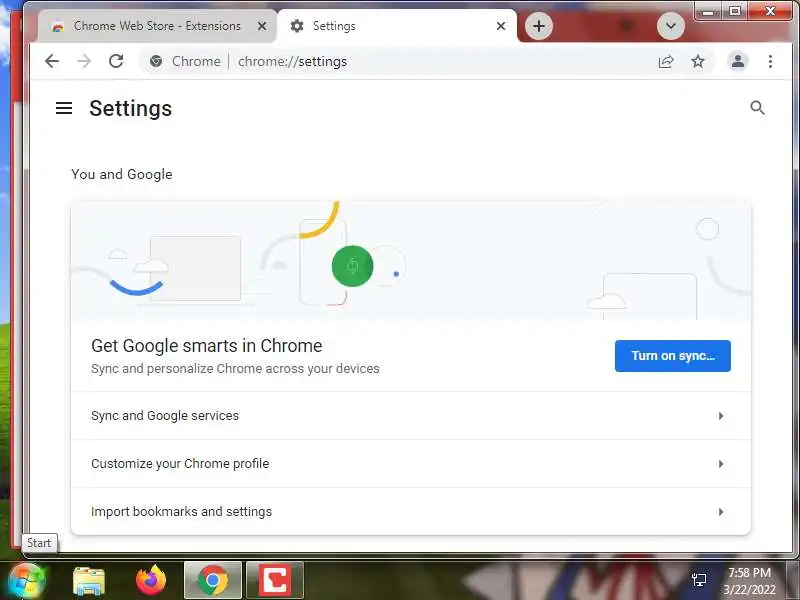Screen dimensions: 800x600
Task: Close the Chrome window
Action: (770, 11)
